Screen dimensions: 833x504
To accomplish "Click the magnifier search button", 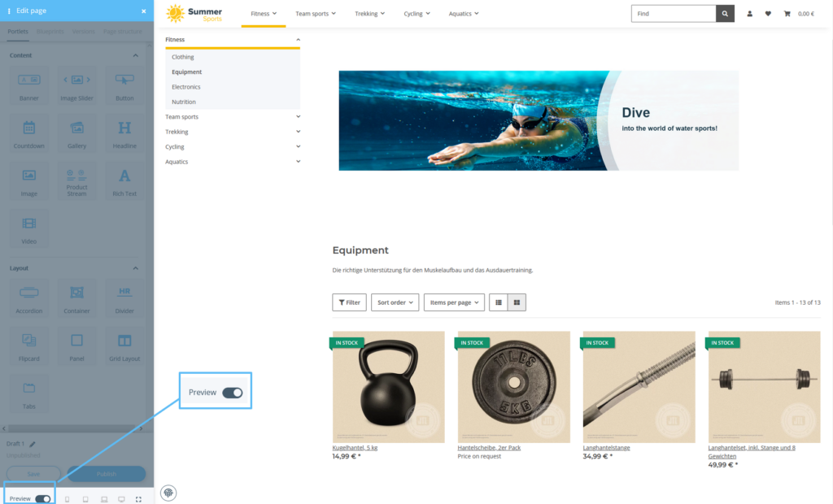I will 725,14.
